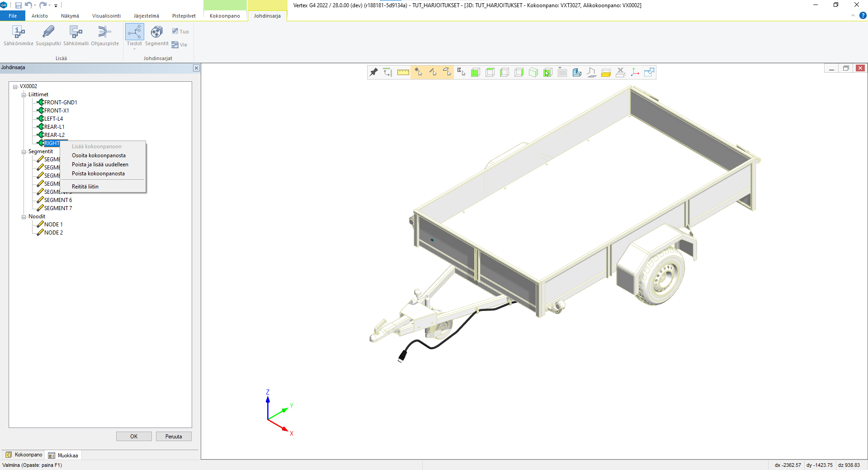Select Poista kokoonpanosta menu entry
The image size is (868, 470).
(98, 174)
